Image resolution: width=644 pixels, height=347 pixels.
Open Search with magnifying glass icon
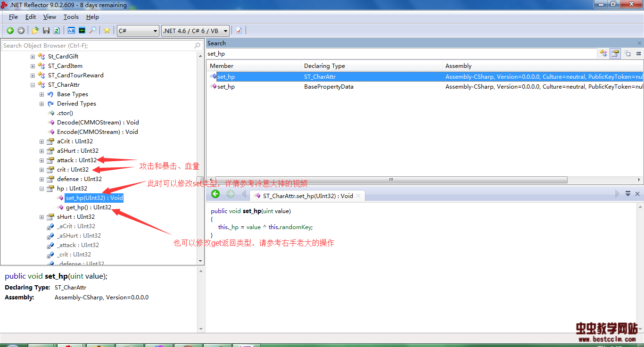pyautogui.click(x=93, y=31)
